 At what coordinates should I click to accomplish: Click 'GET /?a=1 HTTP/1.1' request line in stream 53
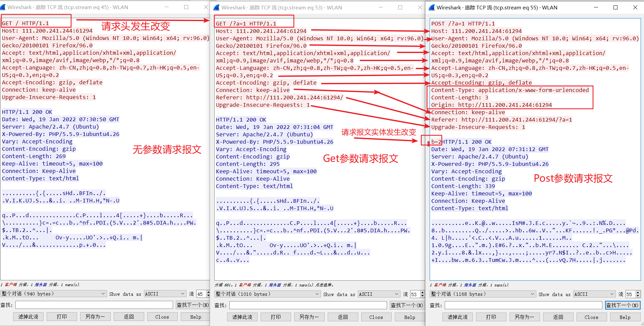pyautogui.click(x=246, y=24)
